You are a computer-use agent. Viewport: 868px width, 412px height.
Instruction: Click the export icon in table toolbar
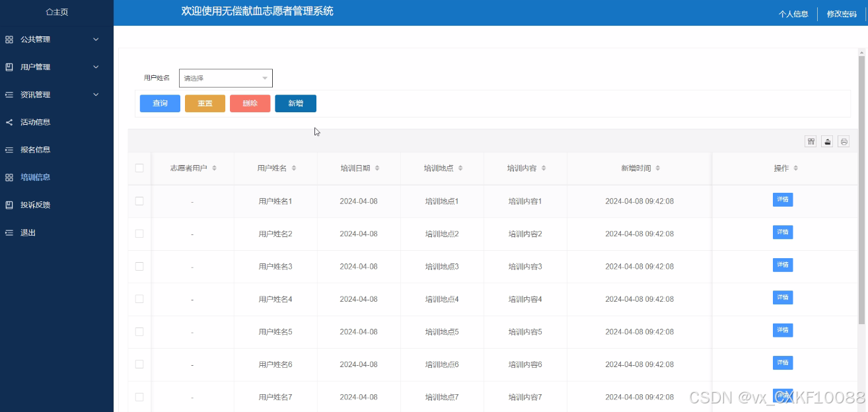coord(827,141)
